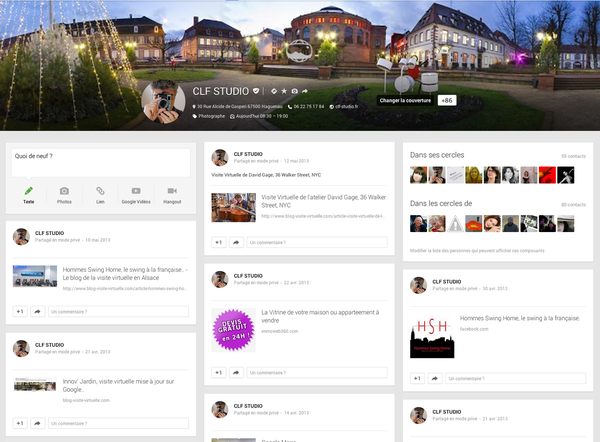This screenshot has width=600, height=442.
Task: Choose the Photos camera icon in share box
Action: 64,191
